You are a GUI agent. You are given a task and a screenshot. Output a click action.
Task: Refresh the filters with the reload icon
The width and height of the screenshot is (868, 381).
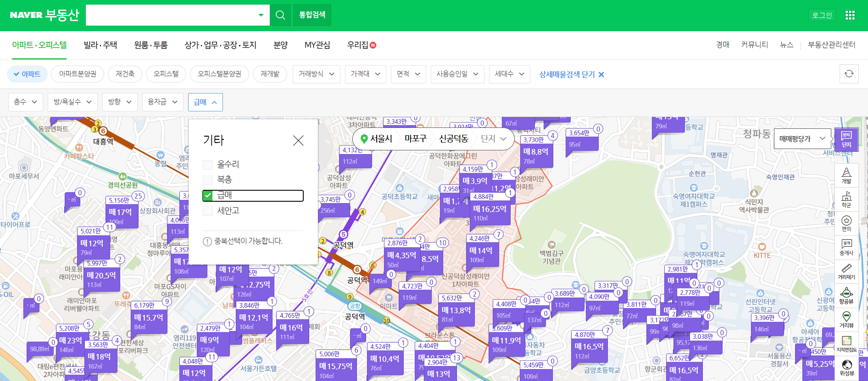coord(849,74)
